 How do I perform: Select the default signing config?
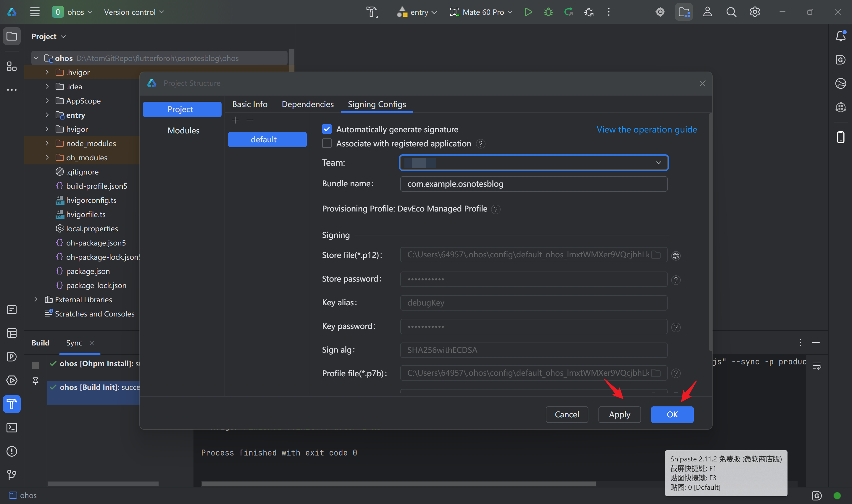pyautogui.click(x=267, y=139)
